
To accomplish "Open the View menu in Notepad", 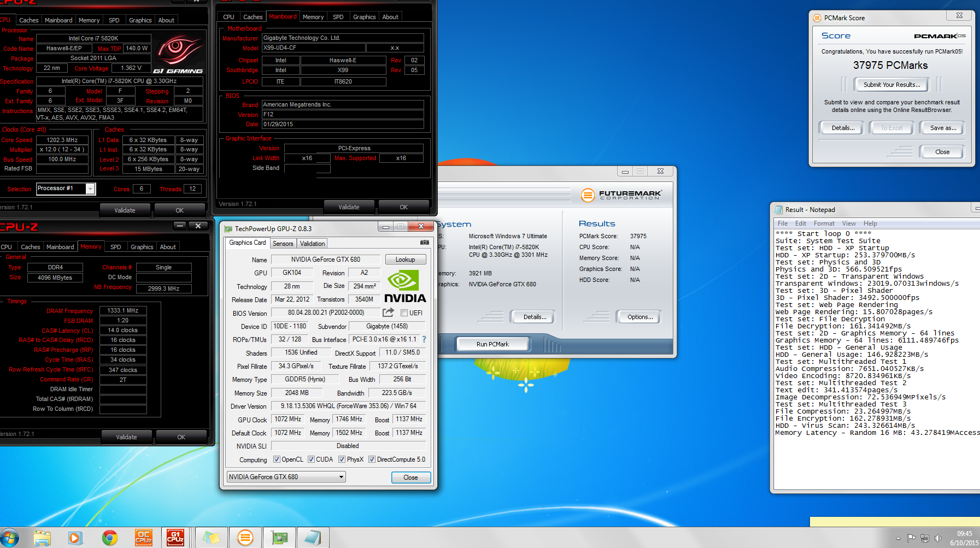I will [849, 223].
